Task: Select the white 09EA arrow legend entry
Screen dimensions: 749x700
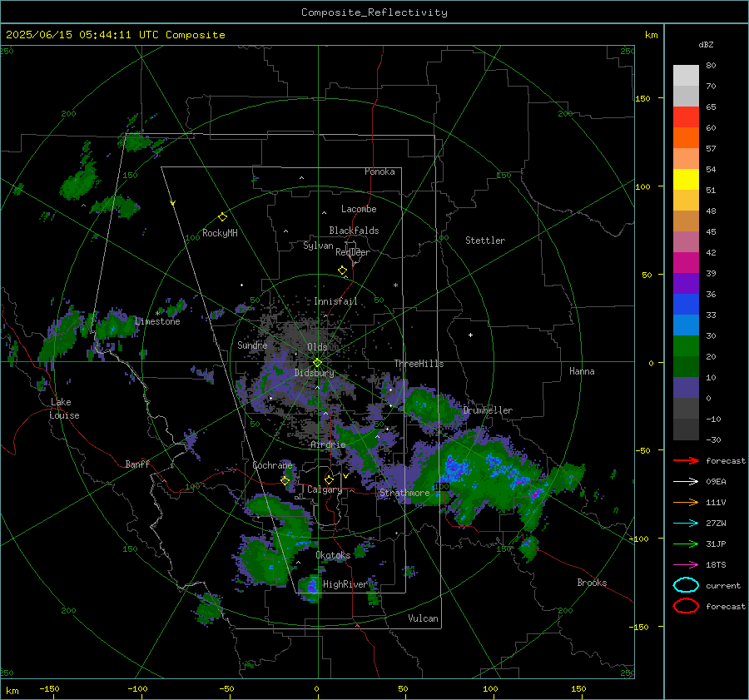Action: tap(686, 482)
